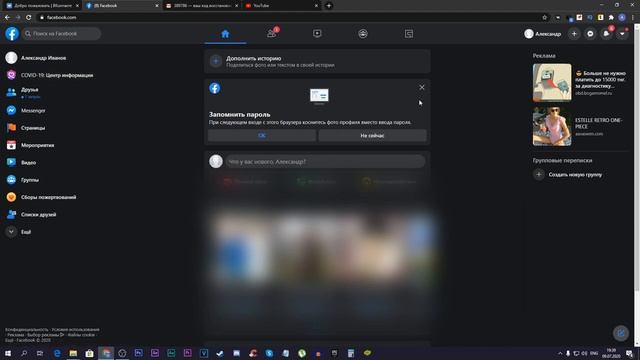This screenshot has width=640, height=360.
Task: Open Сборы пожертвований in sidebar
Action: (x=49, y=197)
